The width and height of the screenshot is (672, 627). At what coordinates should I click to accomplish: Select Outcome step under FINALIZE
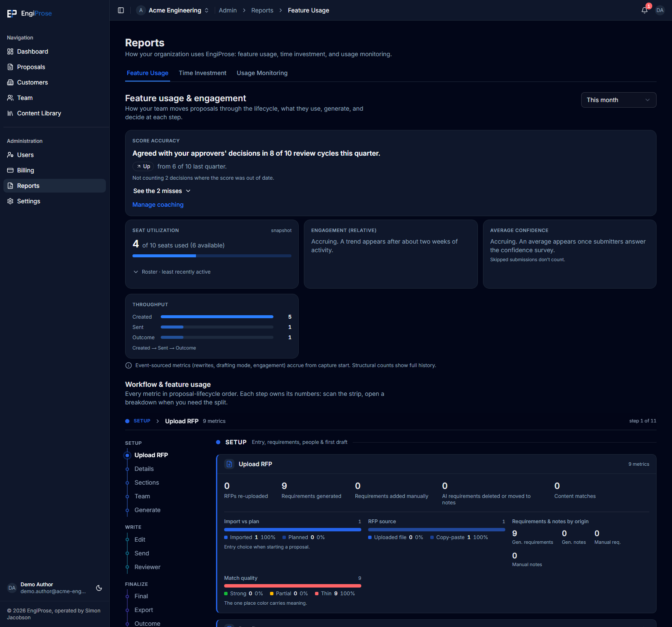coord(147,624)
